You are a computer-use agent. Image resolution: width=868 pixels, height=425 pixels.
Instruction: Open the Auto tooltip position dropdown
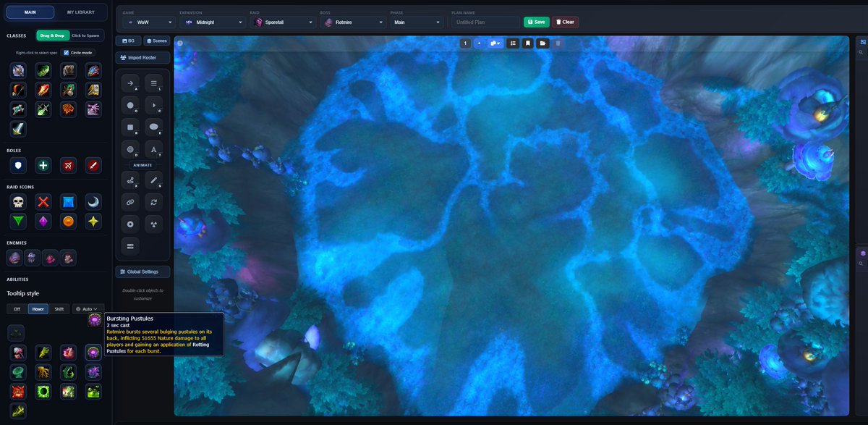click(x=88, y=309)
